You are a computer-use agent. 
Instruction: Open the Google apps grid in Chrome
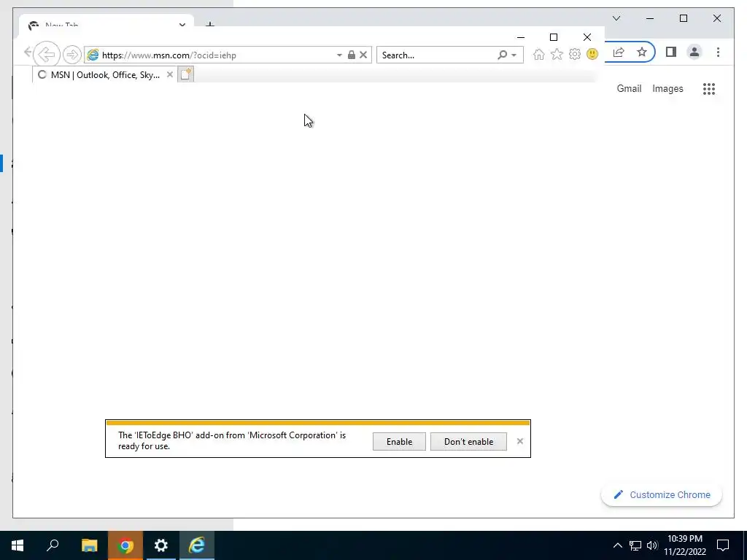click(x=709, y=89)
